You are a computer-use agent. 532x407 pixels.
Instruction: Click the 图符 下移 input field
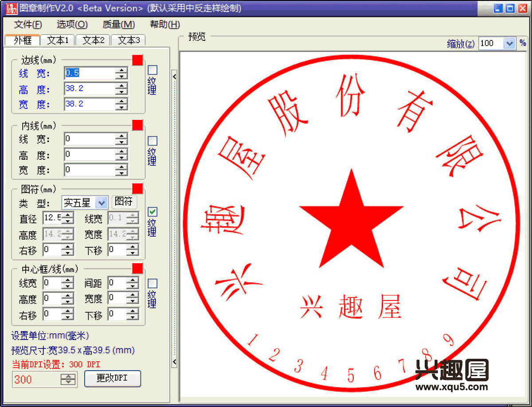[x=117, y=250]
